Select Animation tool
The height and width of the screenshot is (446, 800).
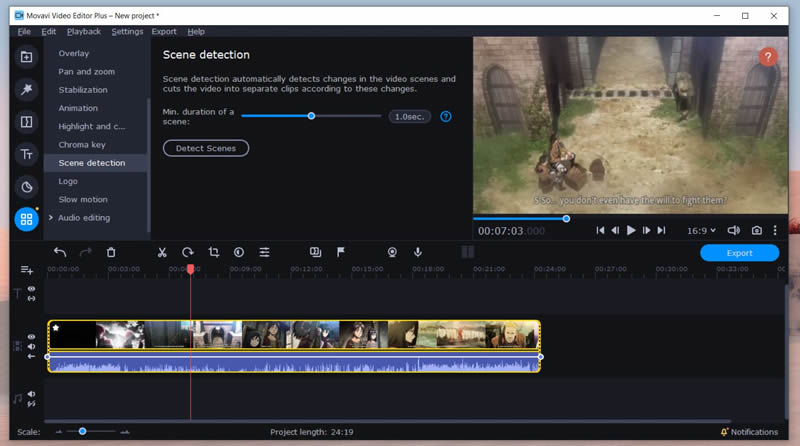[78, 108]
